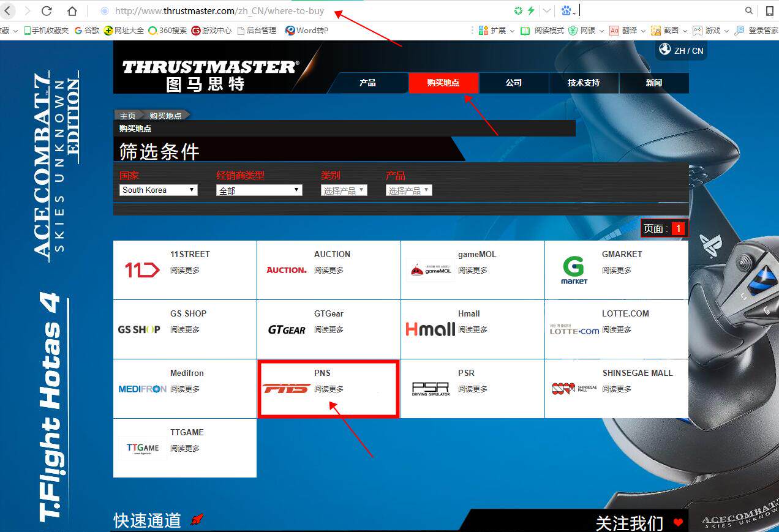
Task: Read more under SHINSEGAE MALL
Action: [617, 389]
